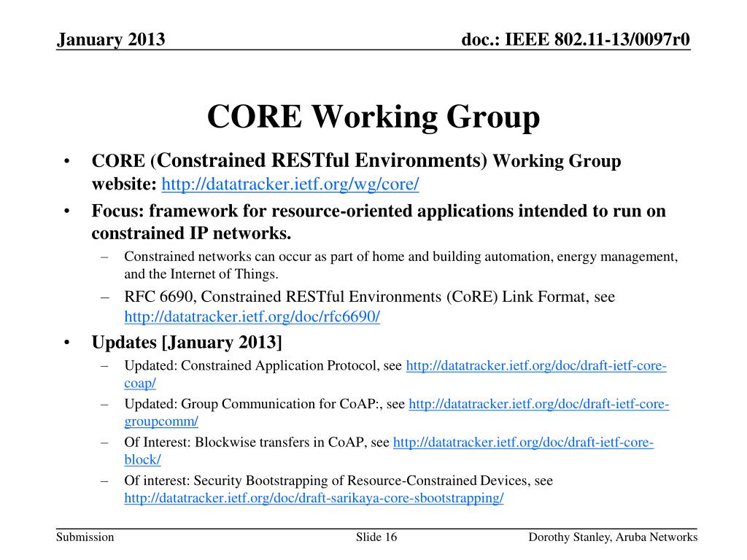Click the 'doc.: IEEE 802.11-13/0097r0' header text
Screen dimensions: 747x560
(576, 39)
